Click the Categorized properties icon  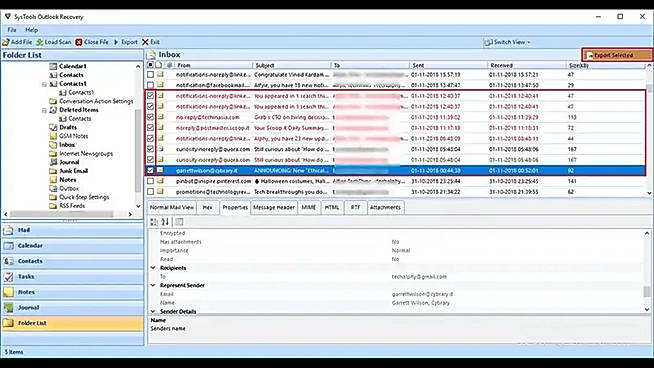[154, 222]
